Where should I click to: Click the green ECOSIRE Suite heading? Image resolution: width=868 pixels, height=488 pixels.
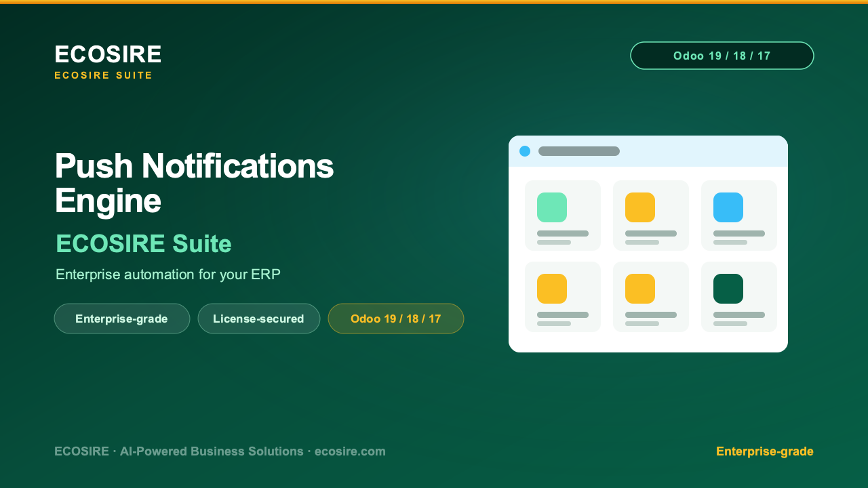pos(144,243)
